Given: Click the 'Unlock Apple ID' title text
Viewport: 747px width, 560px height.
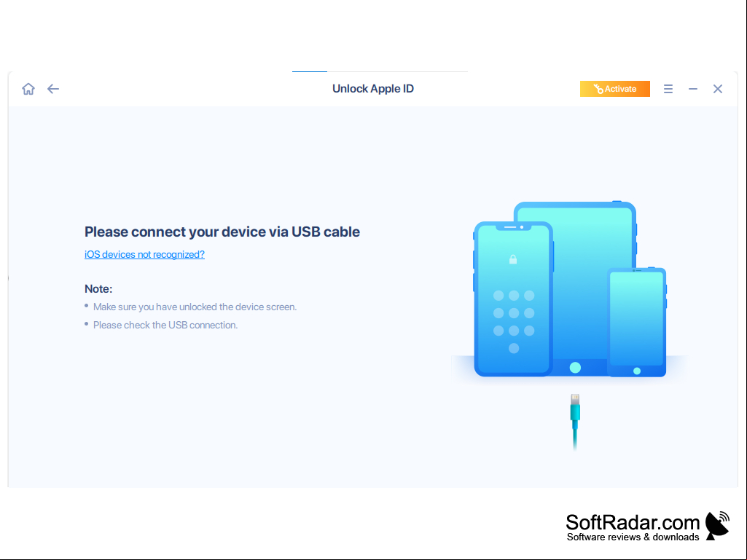Looking at the screenshot, I should (x=373, y=89).
